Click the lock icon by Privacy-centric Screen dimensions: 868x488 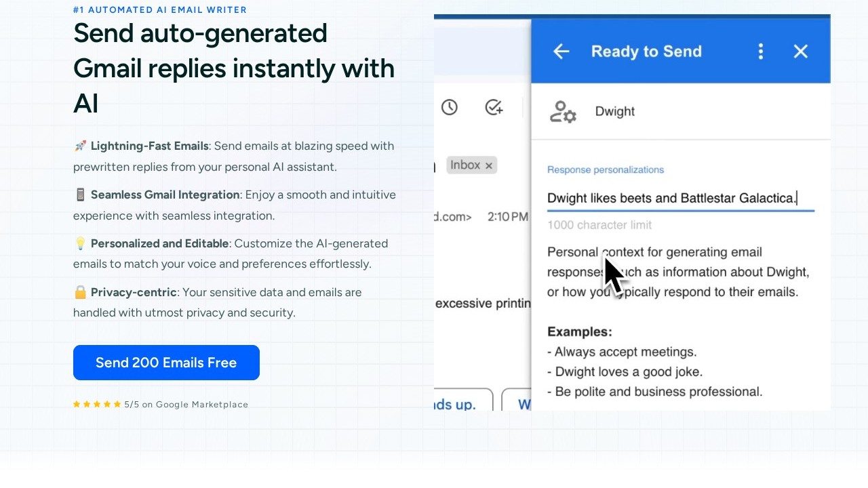coord(80,292)
